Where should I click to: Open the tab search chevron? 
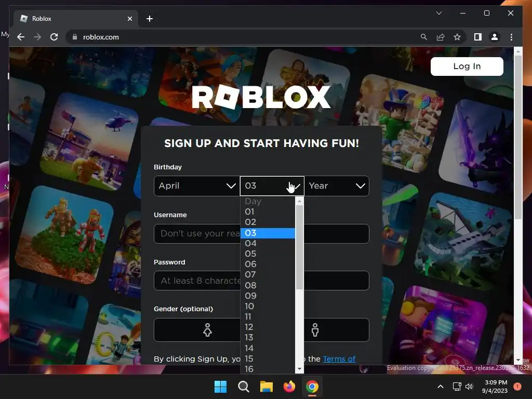(438, 13)
